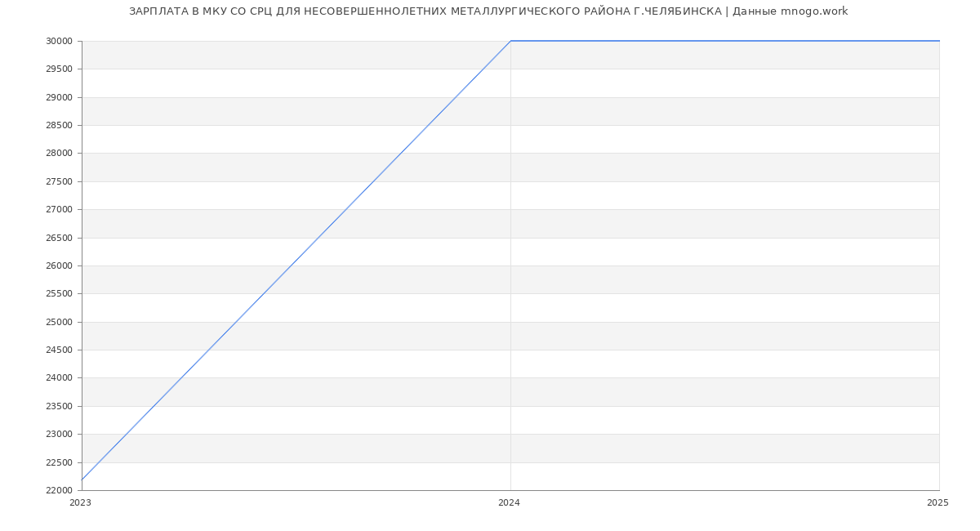Click the 29000 y-axis label

point(59,97)
